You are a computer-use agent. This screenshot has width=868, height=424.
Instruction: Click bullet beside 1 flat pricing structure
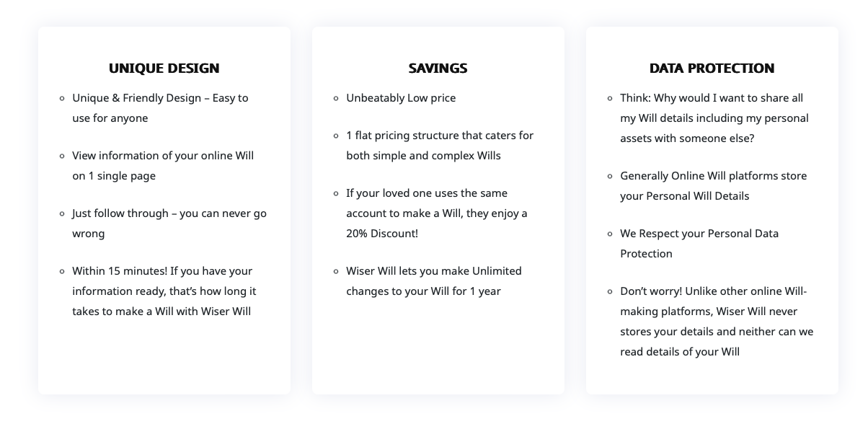[x=337, y=136]
